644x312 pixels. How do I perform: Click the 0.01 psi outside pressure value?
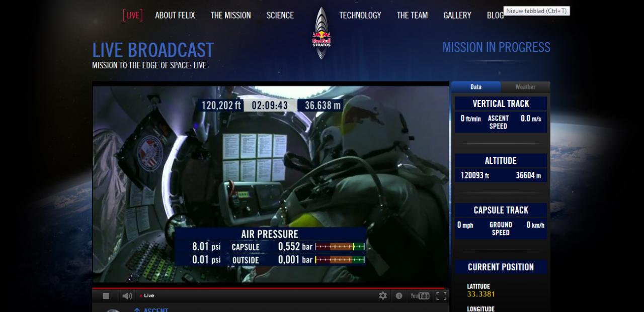pos(206,260)
